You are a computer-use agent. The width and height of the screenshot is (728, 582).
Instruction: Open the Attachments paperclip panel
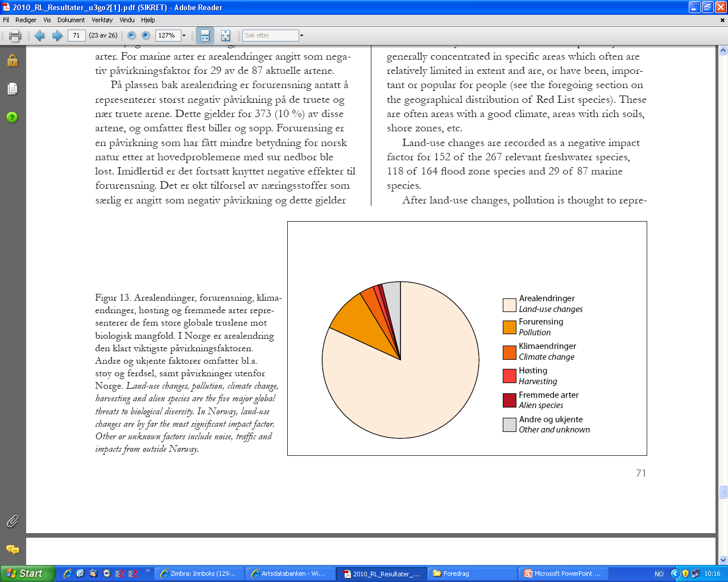12,521
